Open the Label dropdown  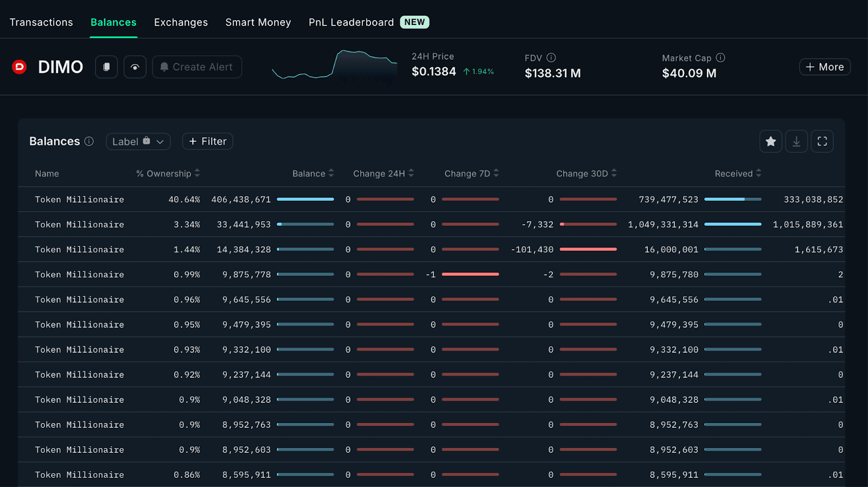pos(138,141)
